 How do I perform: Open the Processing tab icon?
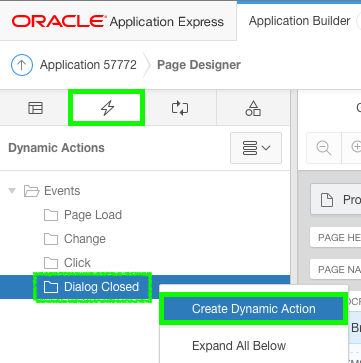tap(180, 108)
